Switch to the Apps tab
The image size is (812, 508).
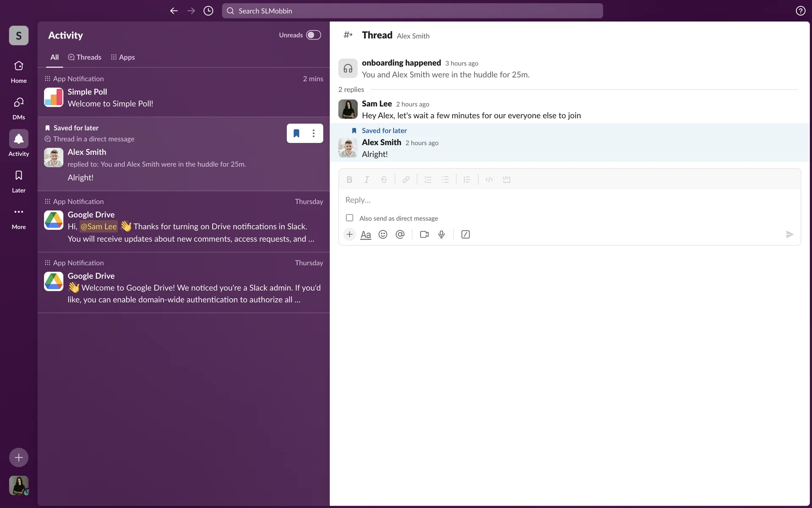pos(123,57)
